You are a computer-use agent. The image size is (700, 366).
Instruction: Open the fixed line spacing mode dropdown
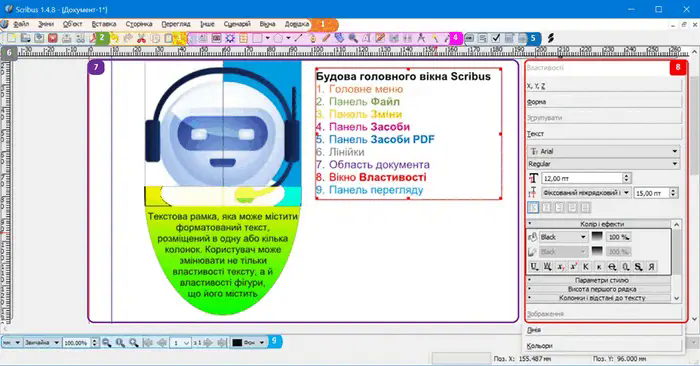586,193
